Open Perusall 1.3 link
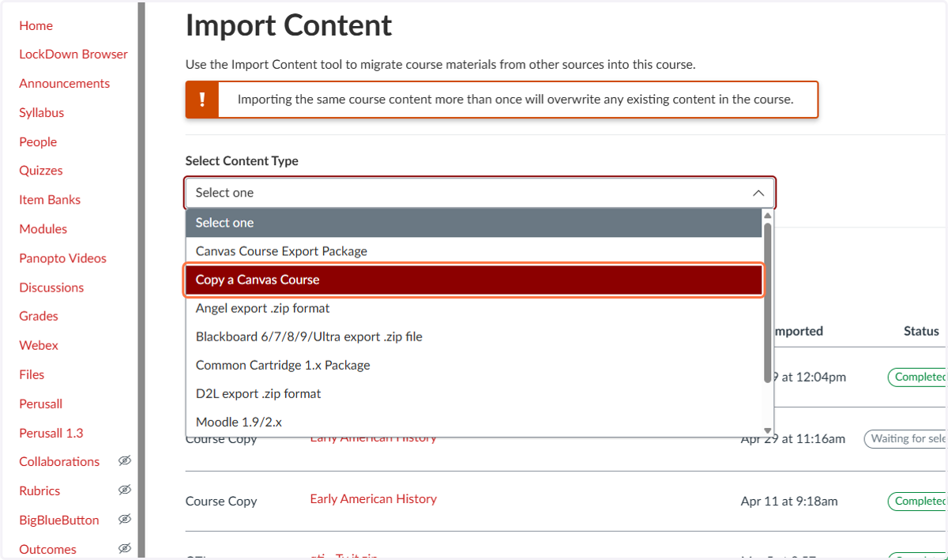Image resolution: width=948 pixels, height=560 pixels. [51, 433]
